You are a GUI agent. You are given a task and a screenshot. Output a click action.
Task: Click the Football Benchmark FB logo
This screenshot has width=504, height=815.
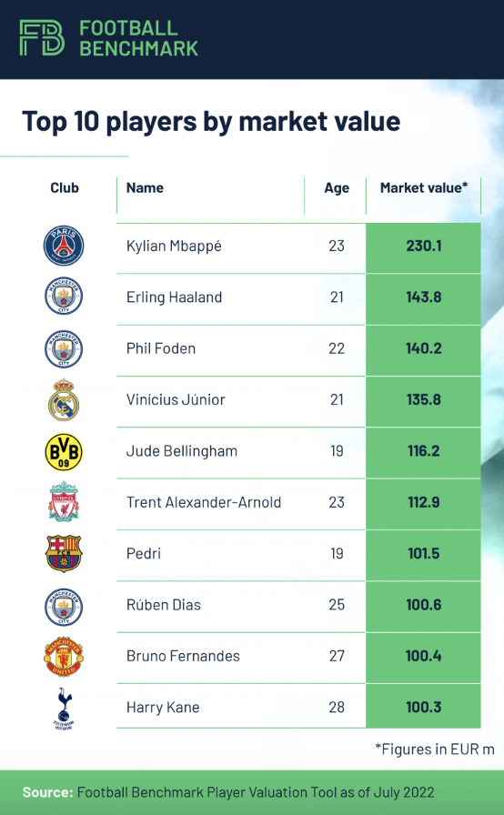pyautogui.click(x=42, y=38)
